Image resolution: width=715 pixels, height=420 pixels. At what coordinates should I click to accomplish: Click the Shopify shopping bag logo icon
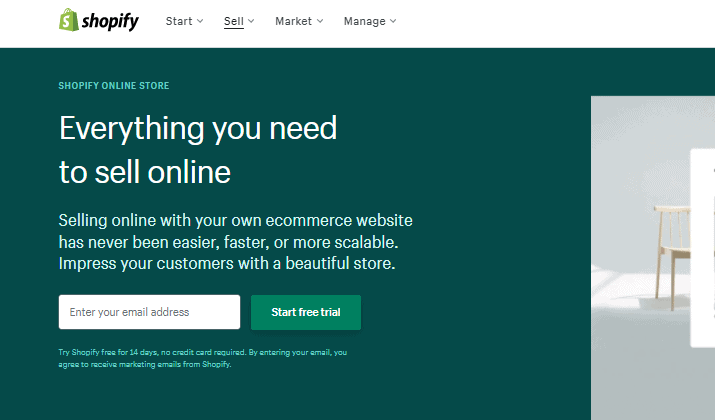[69, 20]
